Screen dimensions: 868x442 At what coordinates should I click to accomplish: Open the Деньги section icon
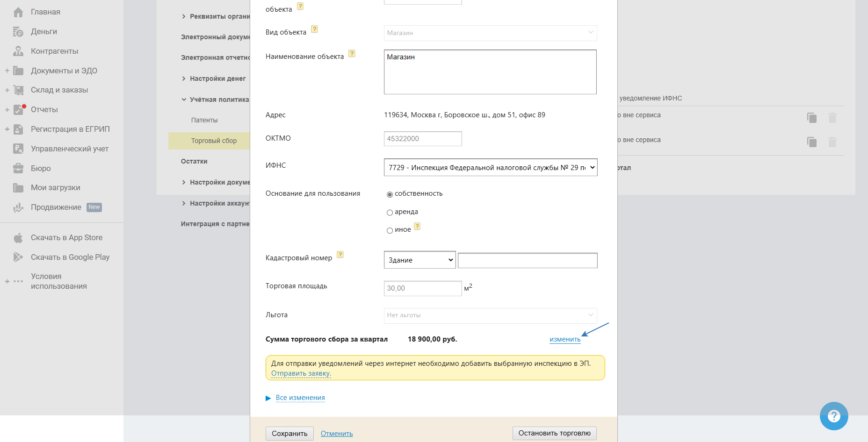point(18,32)
